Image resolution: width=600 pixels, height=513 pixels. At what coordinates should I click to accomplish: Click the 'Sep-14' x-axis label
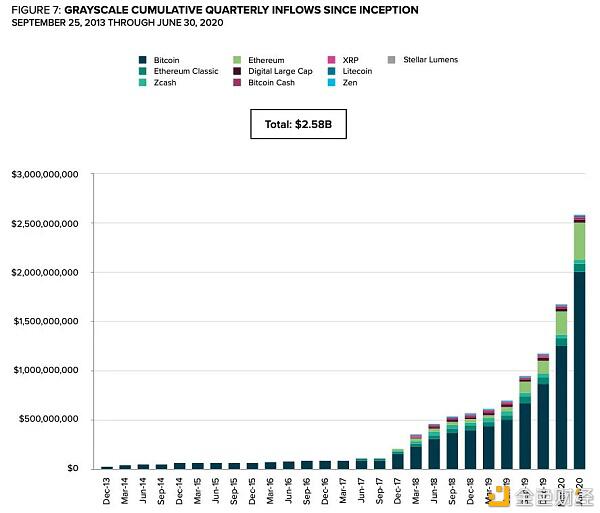[161, 491]
